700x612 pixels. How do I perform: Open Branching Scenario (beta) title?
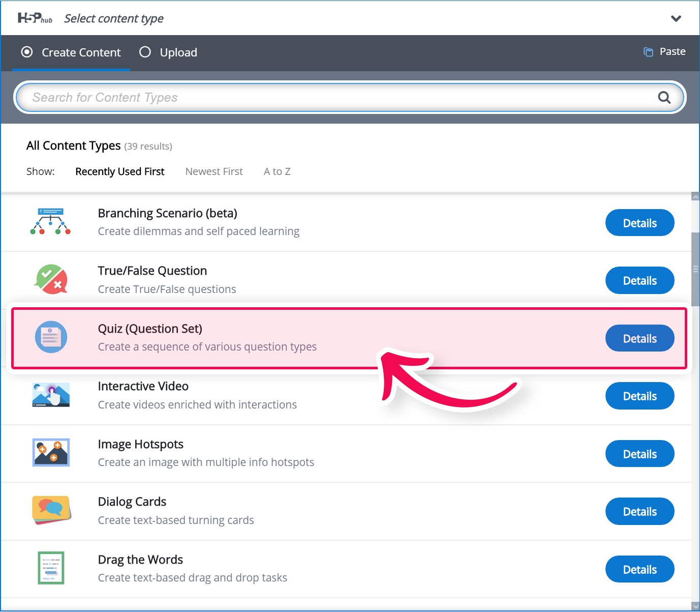click(x=168, y=213)
